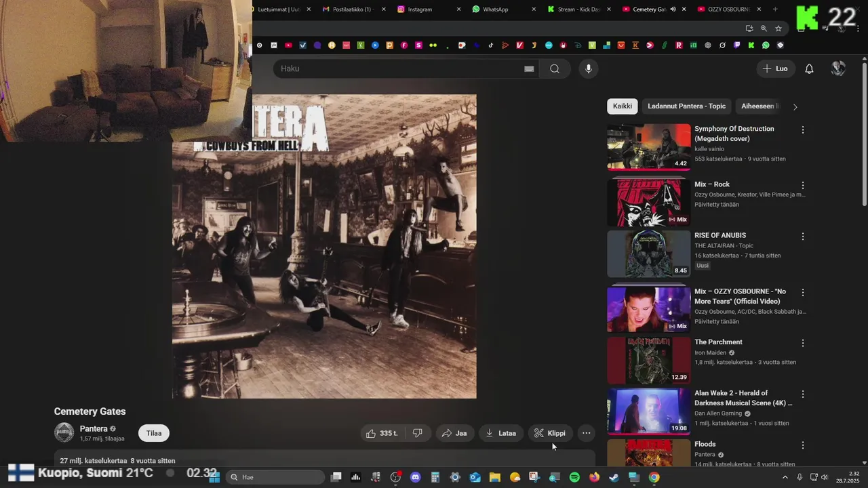Switch to the OZZY OSBOURNE tab

point(729,9)
